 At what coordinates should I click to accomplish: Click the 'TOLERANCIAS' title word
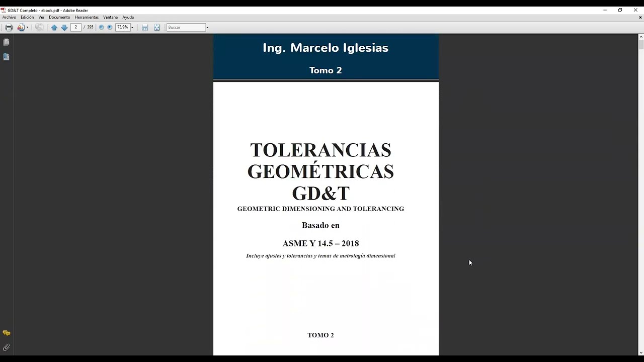320,150
